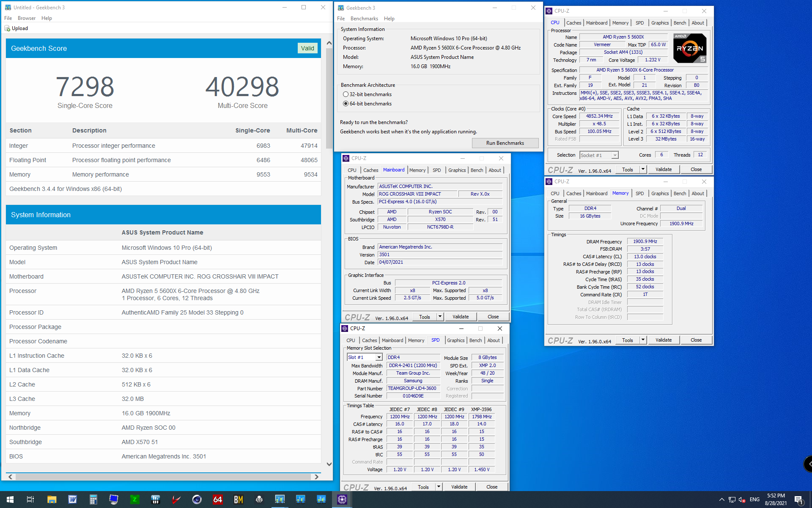Expand Tools arrow in CPU tab window

643,169
